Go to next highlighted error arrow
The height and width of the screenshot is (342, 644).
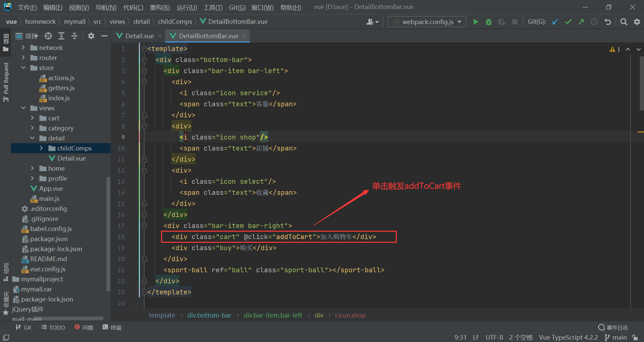[639, 49]
